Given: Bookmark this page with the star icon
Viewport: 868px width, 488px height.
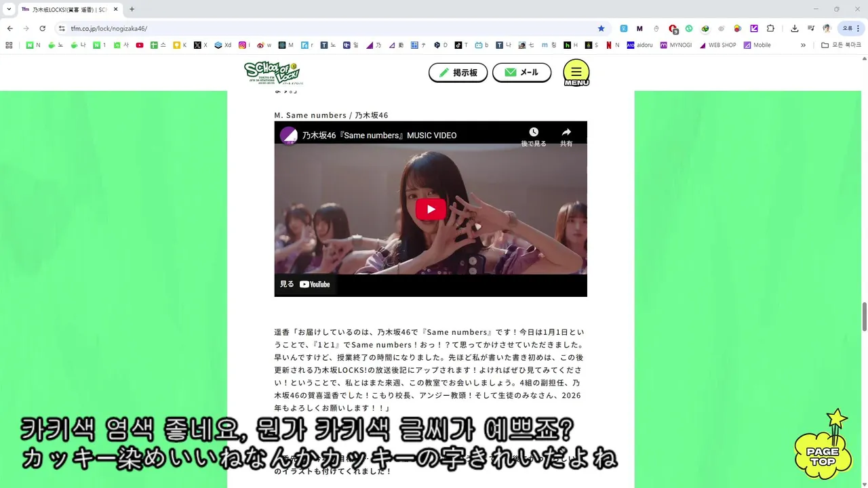Looking at the screenshot, I should 601,28.
